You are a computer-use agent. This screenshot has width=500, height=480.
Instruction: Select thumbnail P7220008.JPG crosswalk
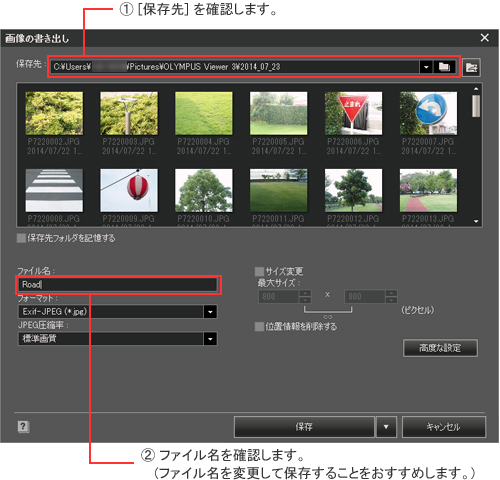tap(54, 190)
